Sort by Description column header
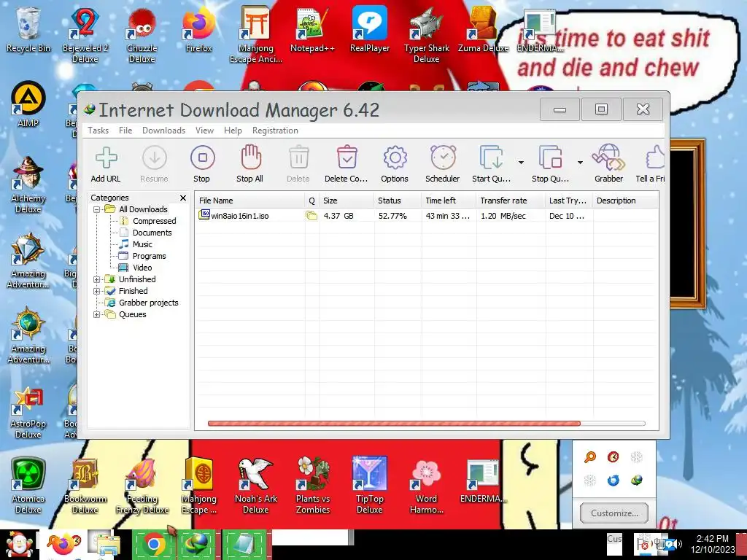This screenshot has height=560, width=747. [x=625, y=201]
